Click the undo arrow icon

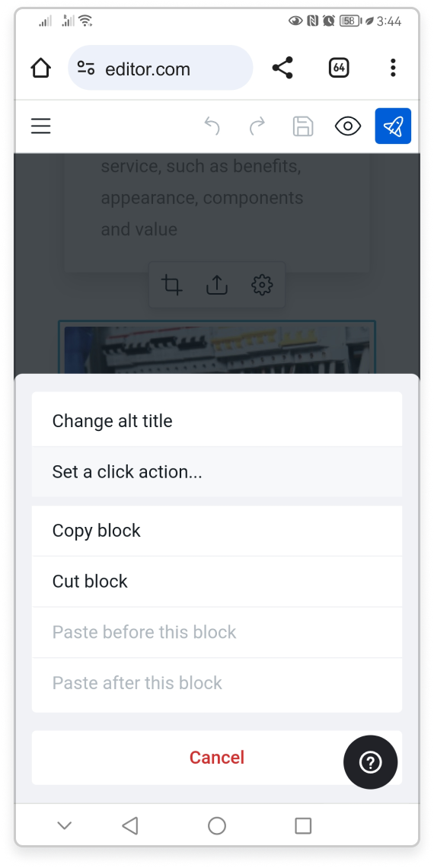pyautogui.click(x=212, y=126)
